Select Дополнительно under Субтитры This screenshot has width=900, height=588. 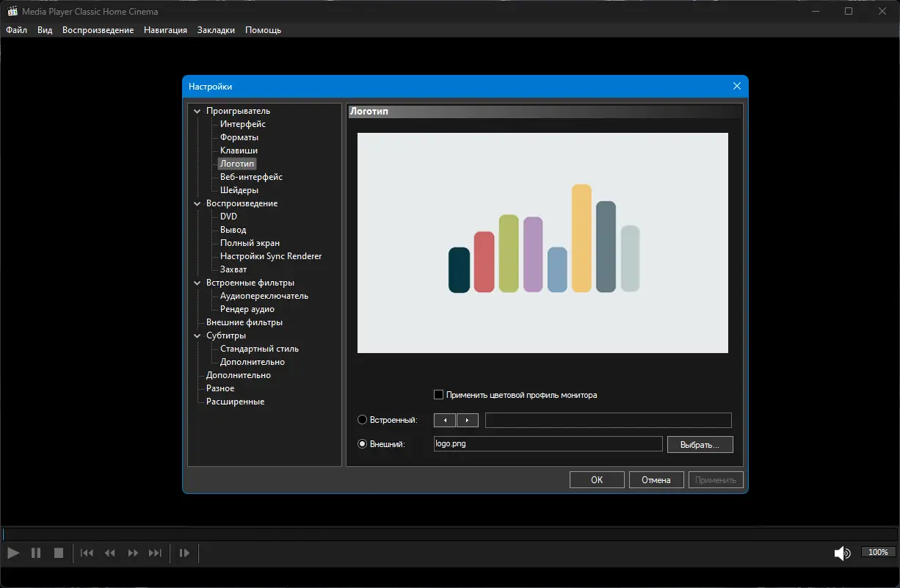coord(253,362)
